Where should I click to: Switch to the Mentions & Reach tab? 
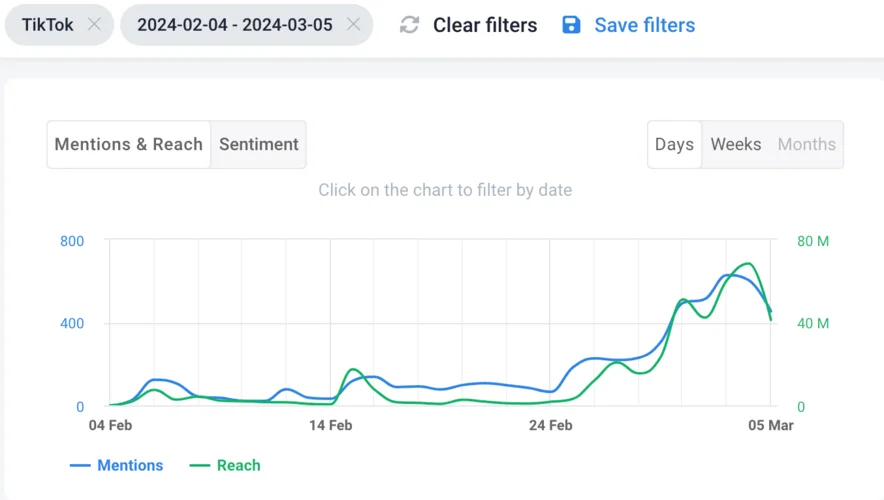tap(128, 144)
